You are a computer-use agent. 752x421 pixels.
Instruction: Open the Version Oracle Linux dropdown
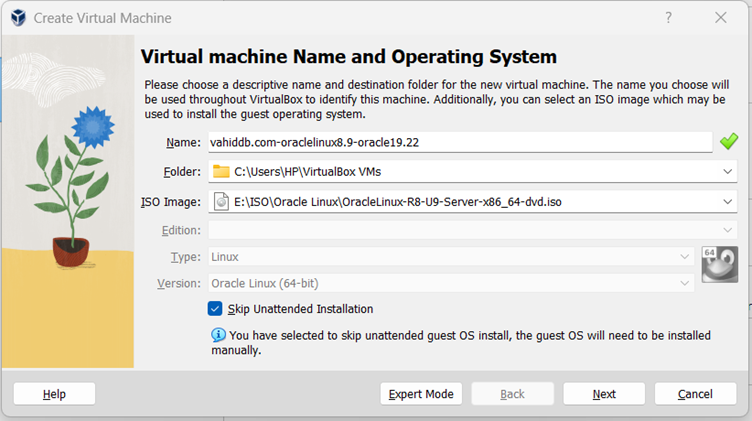[685, 283]
